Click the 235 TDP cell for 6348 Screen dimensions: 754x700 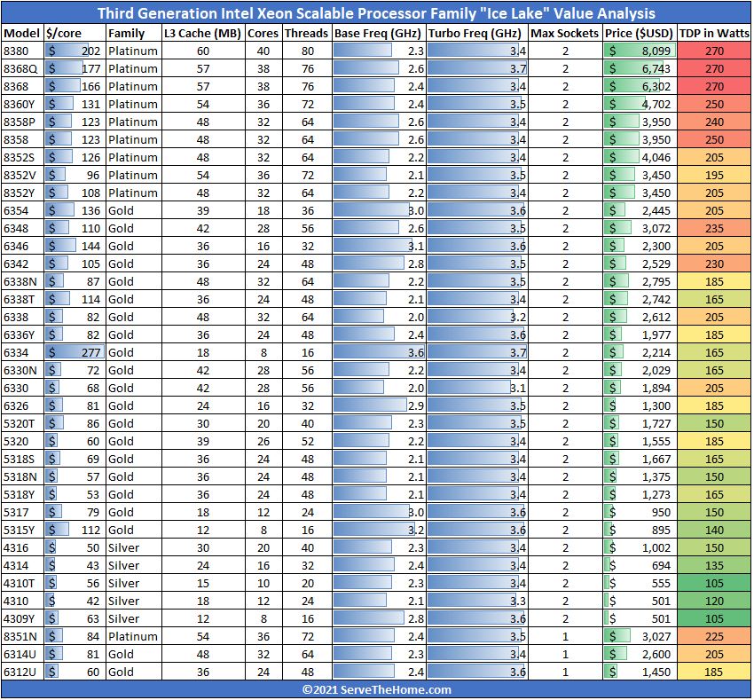(x=714, y=229)
